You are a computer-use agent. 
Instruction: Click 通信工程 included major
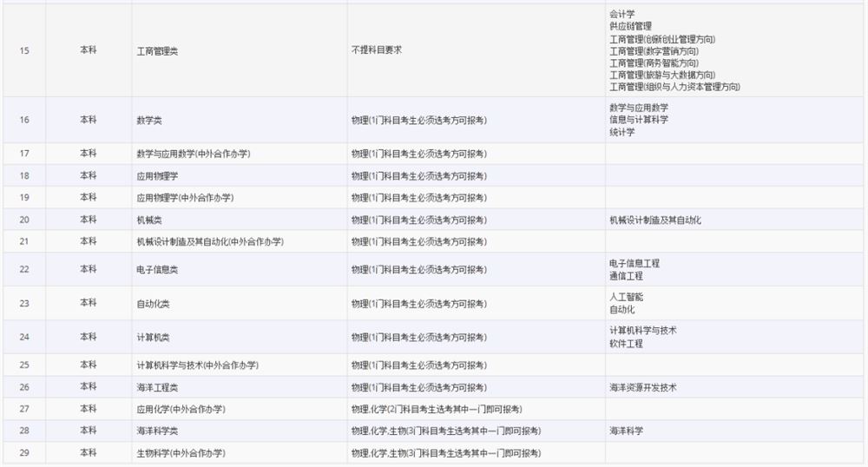tap(626, 276)
